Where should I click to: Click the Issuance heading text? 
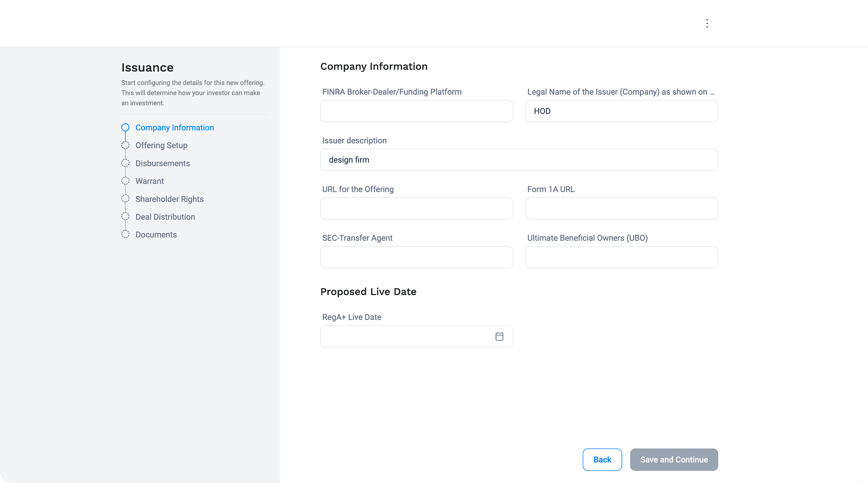[x=147, y=67]
